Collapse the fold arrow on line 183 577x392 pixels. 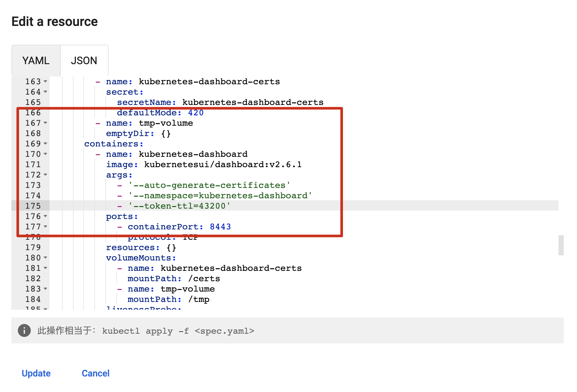click(45, 289)
